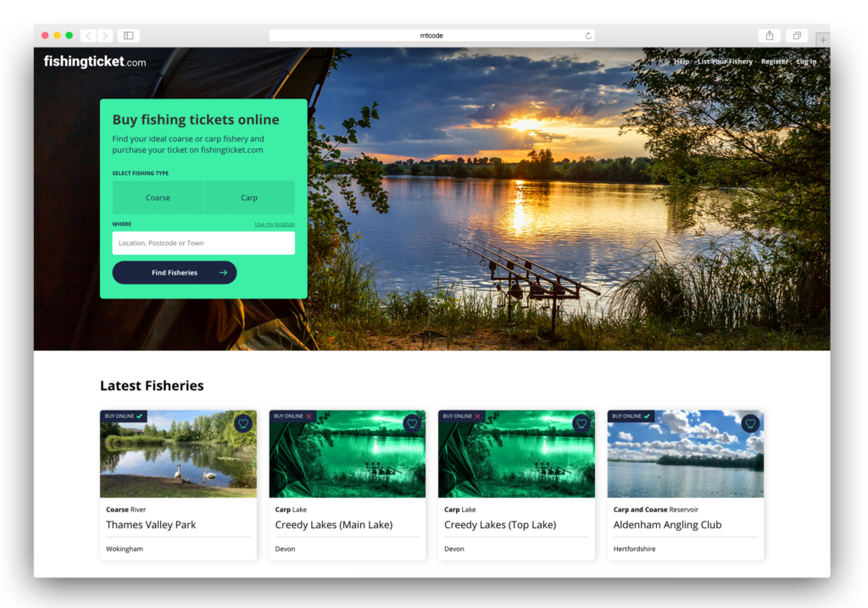Click the Use my location link
The width and height of the screenshot is (868, 608).
pos(275,224)
